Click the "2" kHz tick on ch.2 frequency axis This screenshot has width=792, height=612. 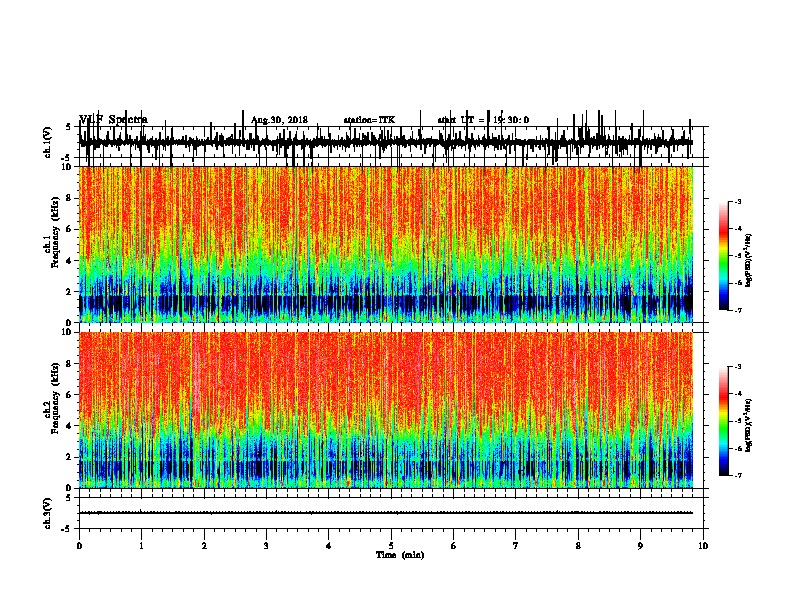tap(69, 457)
